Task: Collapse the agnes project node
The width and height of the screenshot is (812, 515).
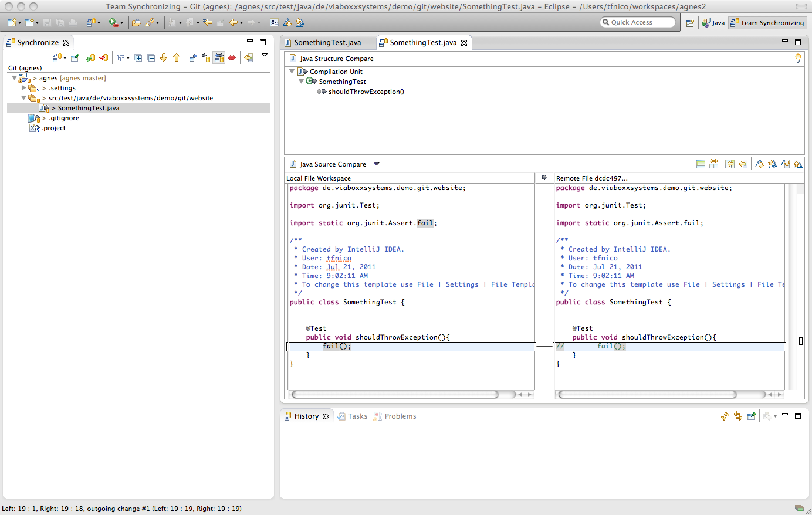Action: (x=14, y=78)
